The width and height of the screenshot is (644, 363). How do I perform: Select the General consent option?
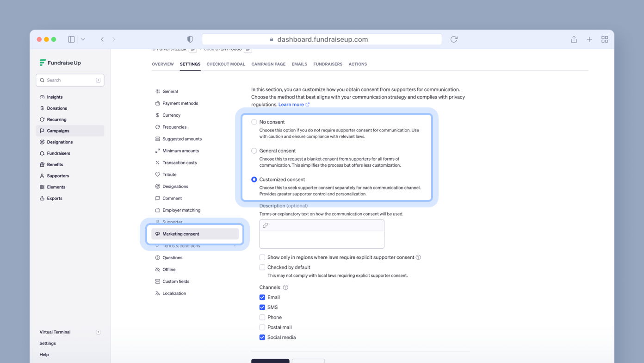click(254, 150)
